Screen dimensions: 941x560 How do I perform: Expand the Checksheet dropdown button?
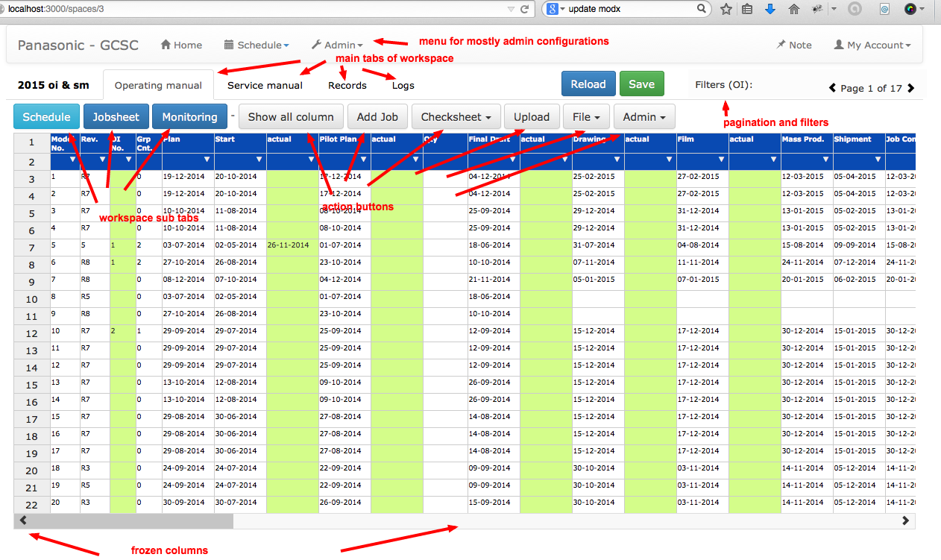(x=456, y=117)
